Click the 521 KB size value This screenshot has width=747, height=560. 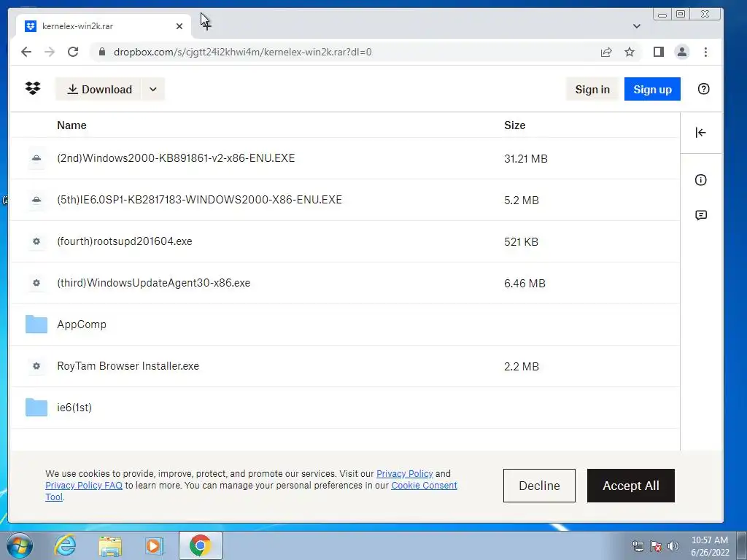point(521,242)
